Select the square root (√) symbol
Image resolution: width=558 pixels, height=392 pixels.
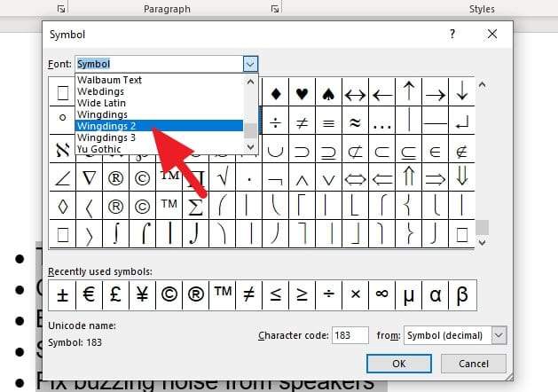223,177
